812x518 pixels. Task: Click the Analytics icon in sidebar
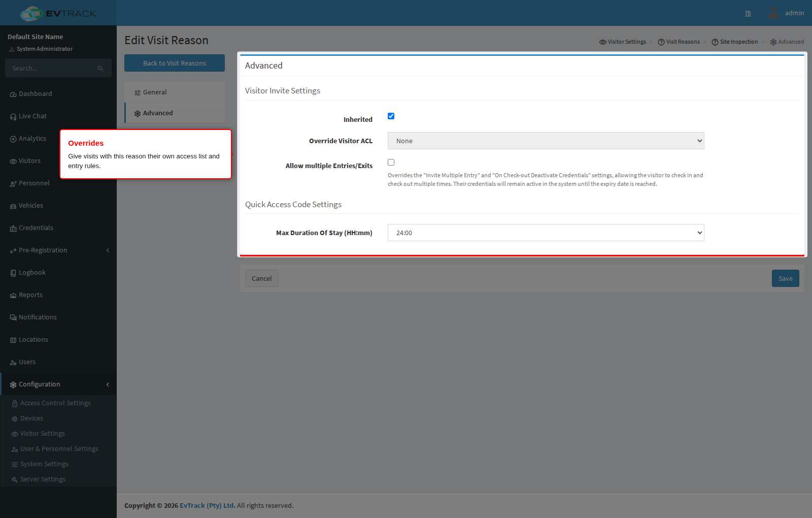[x=13, y=139]
